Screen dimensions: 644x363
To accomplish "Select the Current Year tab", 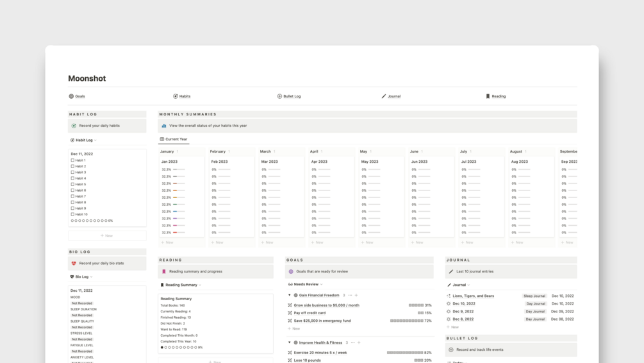I will pyautogui.click(x=174, y=139).
